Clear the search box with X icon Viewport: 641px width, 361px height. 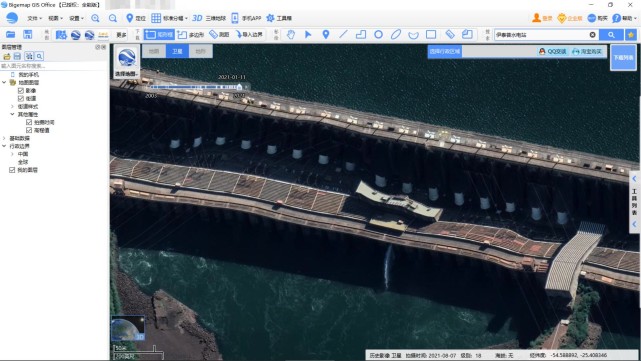click(592, 35)
